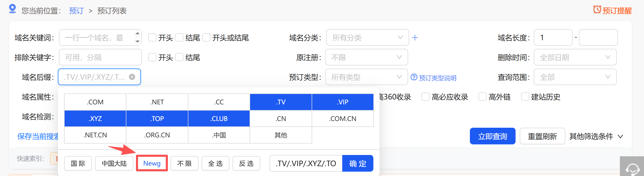
Task: Click the 域名长度 minimum field
Action: click(553, 38)
